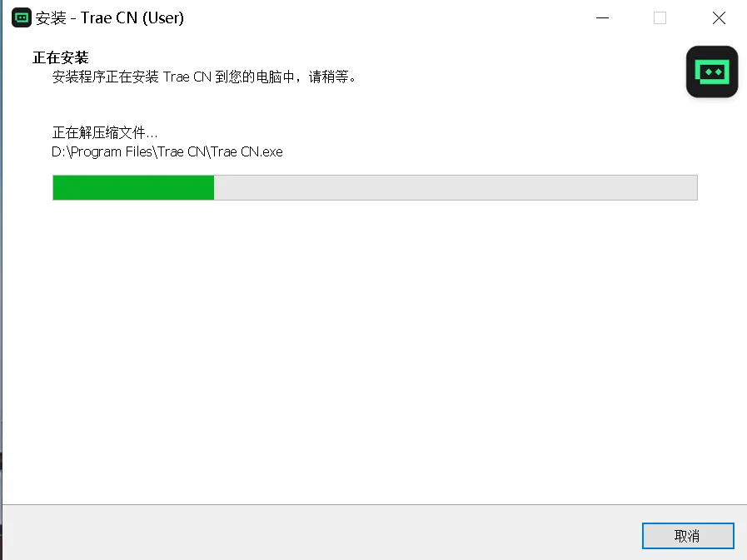Click the gray unfilled progress bar track
This screenshot has height=560, width=747.
click(x=456, y=187)
